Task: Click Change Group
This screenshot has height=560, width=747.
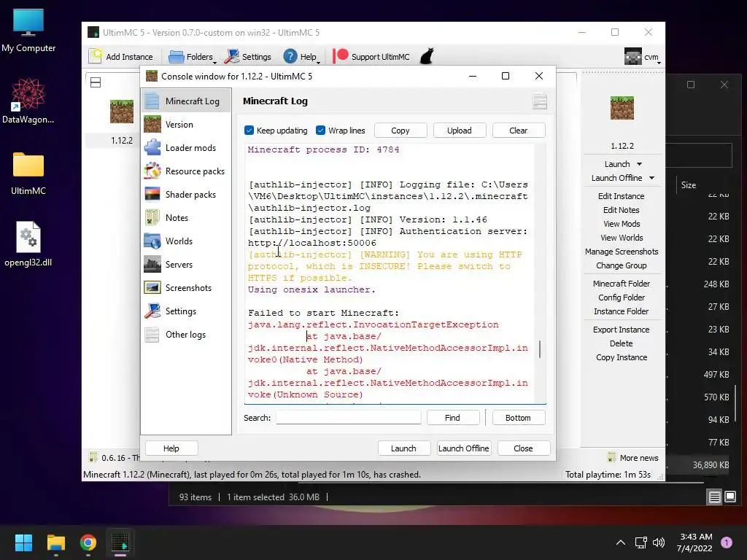Action: (x=622, y=265)
